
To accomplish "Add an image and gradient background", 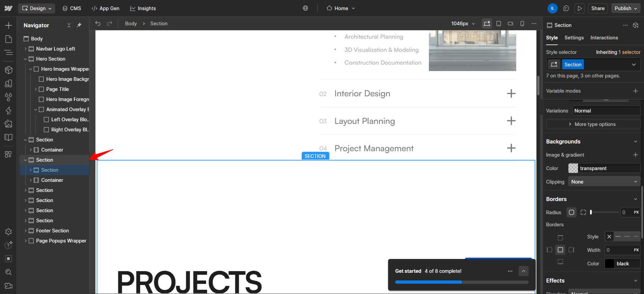I will (x=636, y=155).
